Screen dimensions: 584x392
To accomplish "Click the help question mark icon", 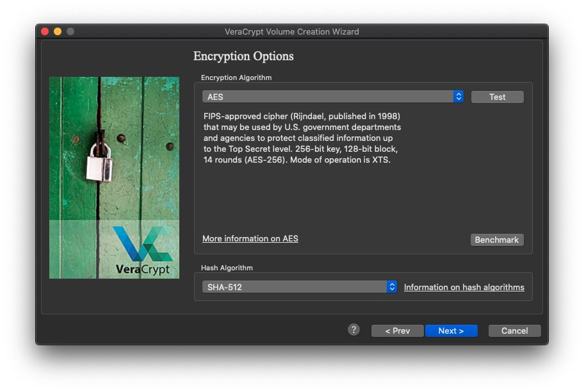I will pyautogui.click(x=354, y=330).
